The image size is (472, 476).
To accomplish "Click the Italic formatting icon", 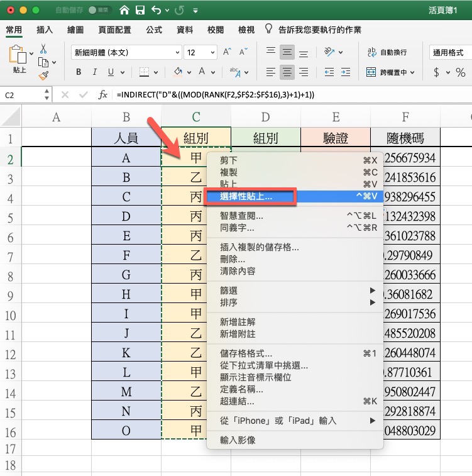I will [x=94, y=72].
